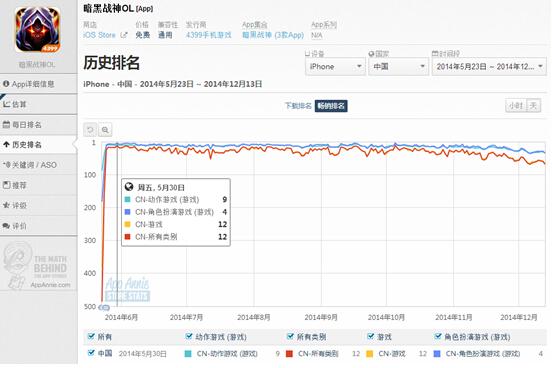The width and height of the screenshot is (552, 368).
Task: Click the red CN-所有类别 legend swatch
Action: pos(289,354)
